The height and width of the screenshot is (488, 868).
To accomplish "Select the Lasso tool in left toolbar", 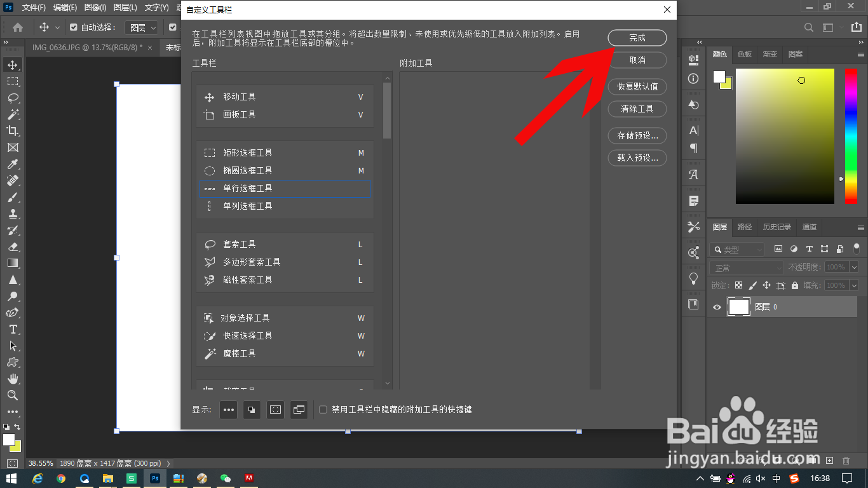I will coord(12,98).
